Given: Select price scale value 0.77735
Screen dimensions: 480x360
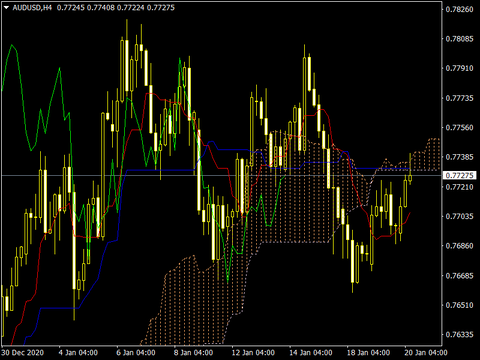Looking at the screenshot, I should (460, 98).
